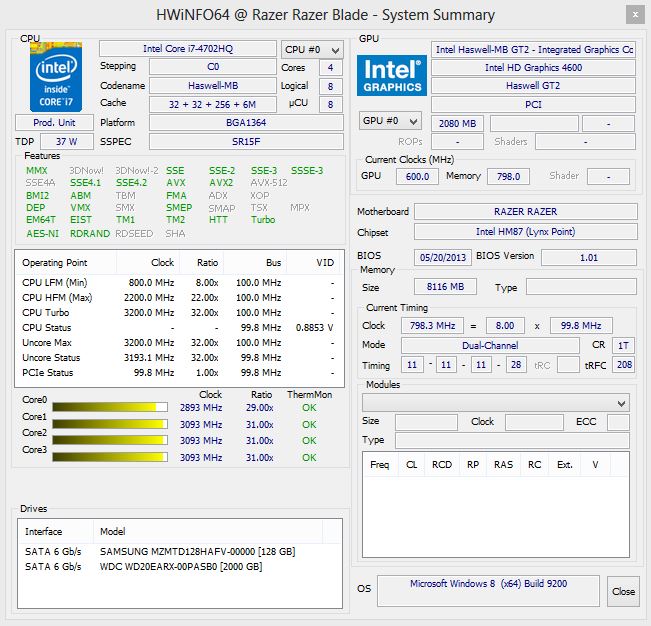Viewport: 651px width, 626px height.
Task: Click the Cores count 4 field
Action: coord(330,68)
